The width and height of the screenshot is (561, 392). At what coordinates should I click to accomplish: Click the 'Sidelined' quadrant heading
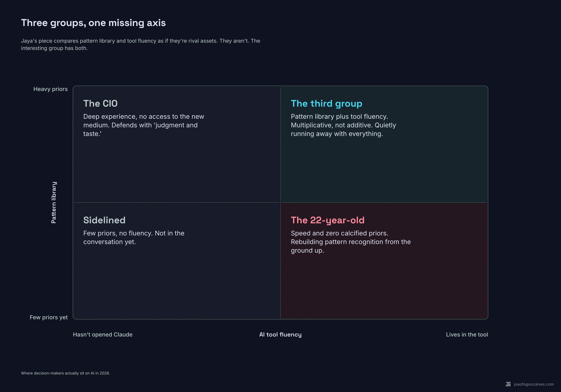click(104, 220)
